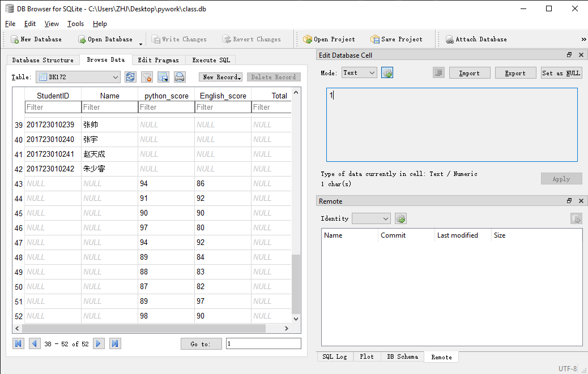Image resolution: width=588 pixels, height=374 pixels.
Task: Click the New Record button
Action: (x=220, y=77)
